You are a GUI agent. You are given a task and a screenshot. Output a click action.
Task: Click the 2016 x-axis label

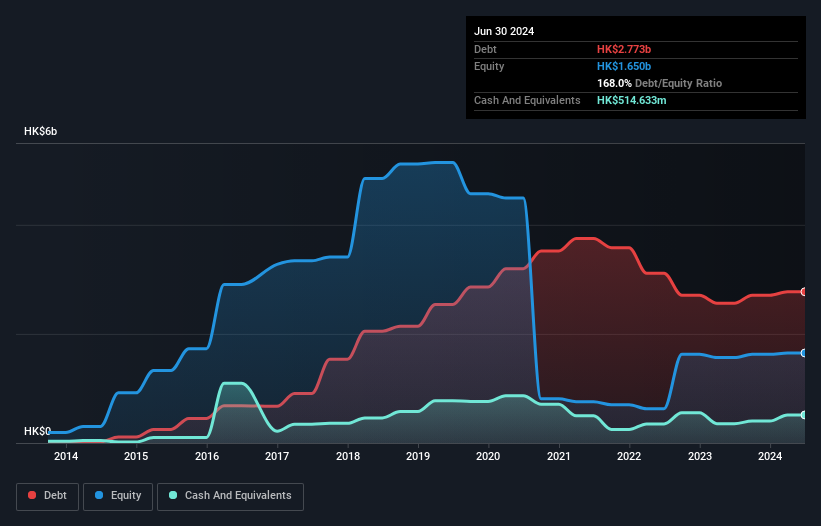[207, 456]
